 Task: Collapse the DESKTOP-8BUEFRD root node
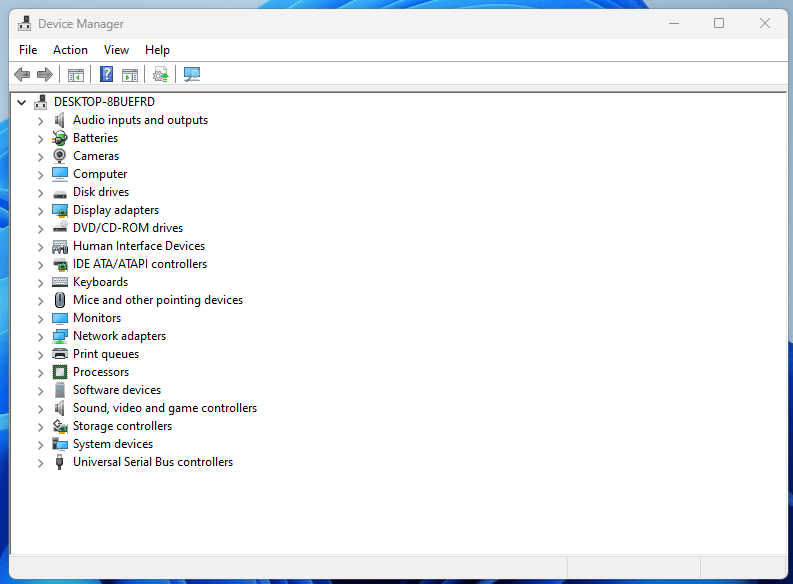[21, 102]
